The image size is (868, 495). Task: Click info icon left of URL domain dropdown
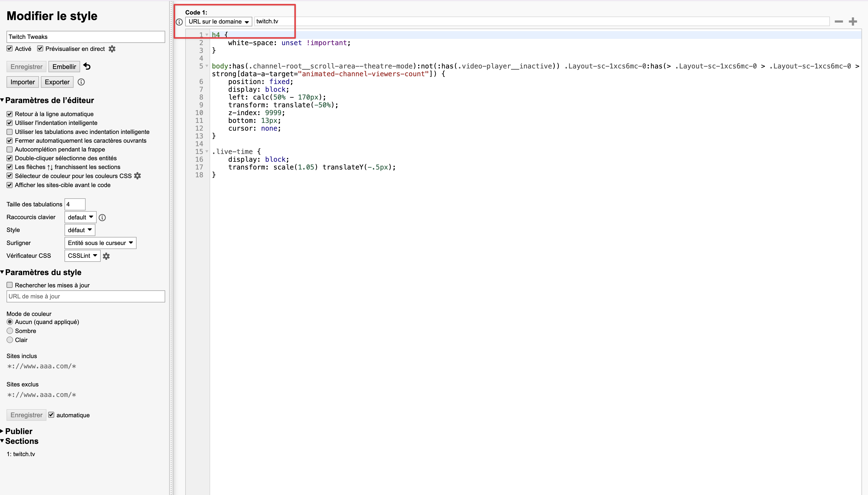click(179, 22)
